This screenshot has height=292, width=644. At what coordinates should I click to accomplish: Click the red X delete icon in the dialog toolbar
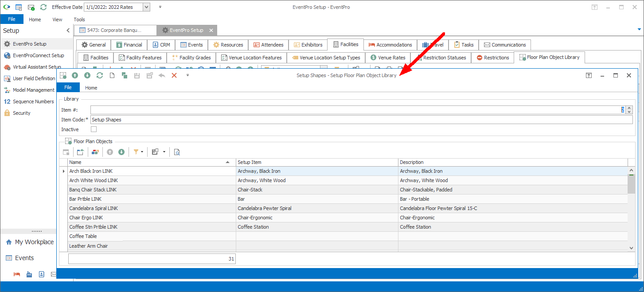[174, 75]
